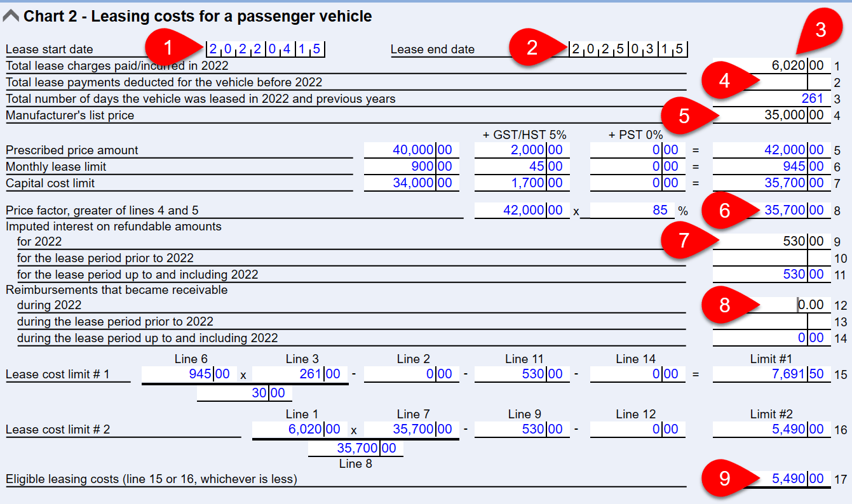The width and height of the screenshot is (852, 504).
Task: Click the 30 divisor under lease cost limit #1
Action: point(245,393)
